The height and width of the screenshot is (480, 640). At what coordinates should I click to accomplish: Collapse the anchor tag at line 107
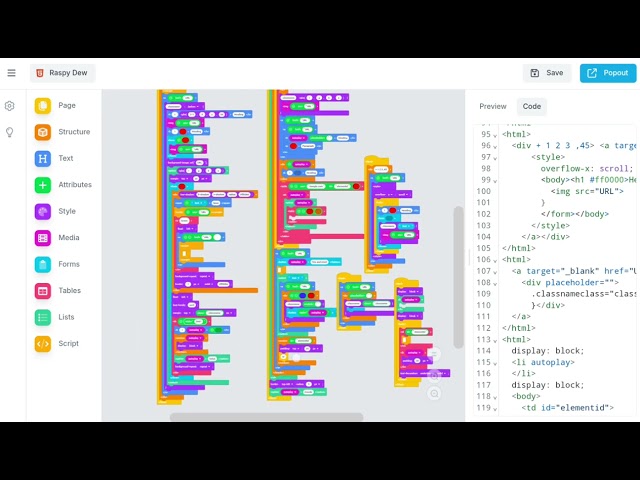(495, 272)
